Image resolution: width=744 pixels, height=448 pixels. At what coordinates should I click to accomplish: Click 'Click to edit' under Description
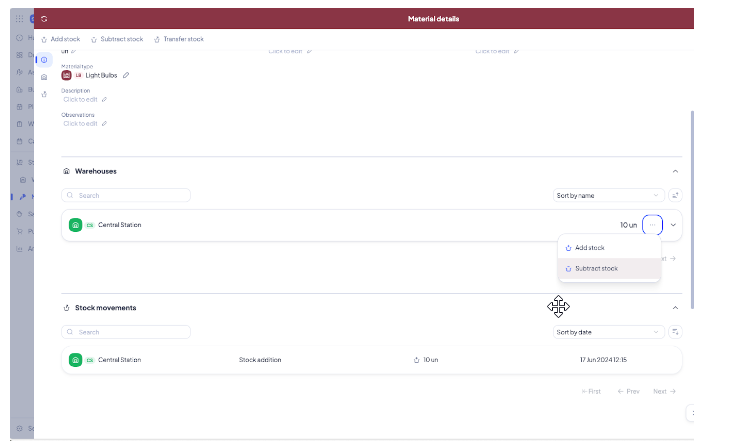[x=80, y=100]
